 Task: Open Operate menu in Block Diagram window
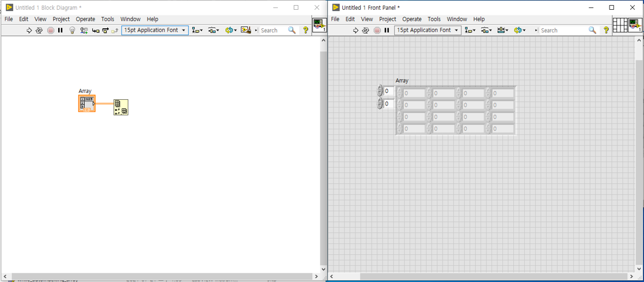coord(85,19)
